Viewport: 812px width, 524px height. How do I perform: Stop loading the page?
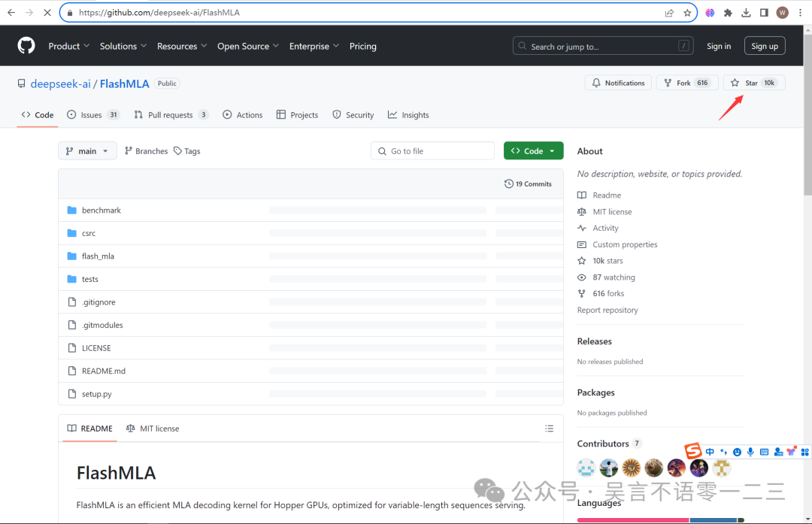47,13
